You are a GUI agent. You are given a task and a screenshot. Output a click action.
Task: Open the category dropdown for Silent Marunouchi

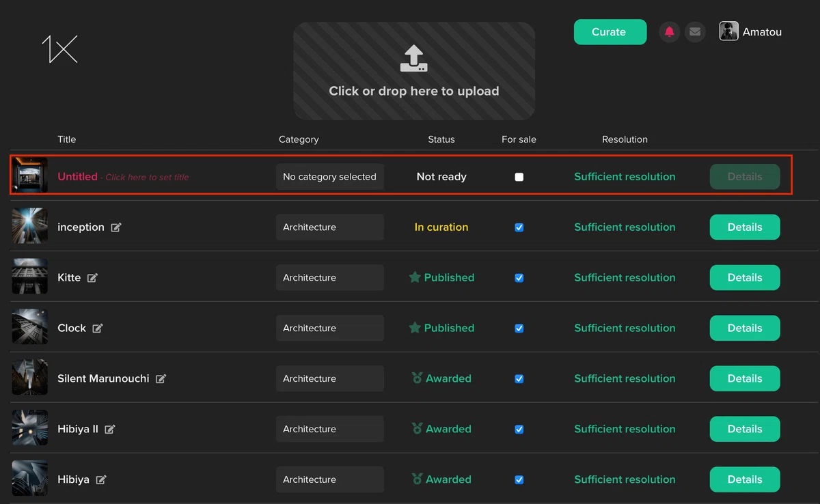point(330,379)
